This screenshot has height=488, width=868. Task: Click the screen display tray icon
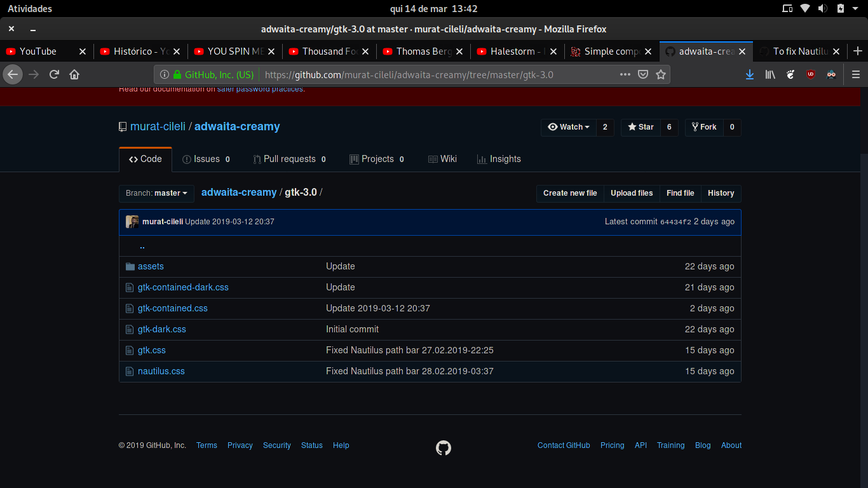(787, 9)
